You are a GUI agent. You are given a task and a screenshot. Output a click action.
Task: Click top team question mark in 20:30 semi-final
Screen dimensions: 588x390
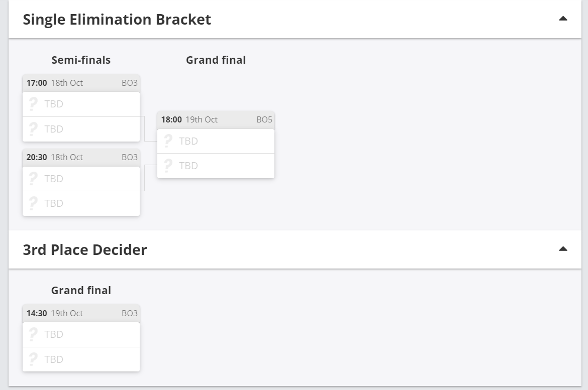tap(33, 179)
